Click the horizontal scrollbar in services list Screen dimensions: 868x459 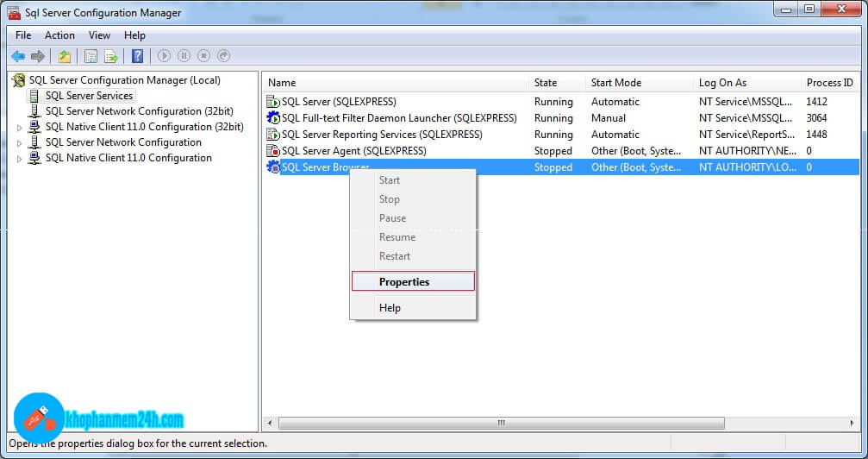click(x=500, y=423)
